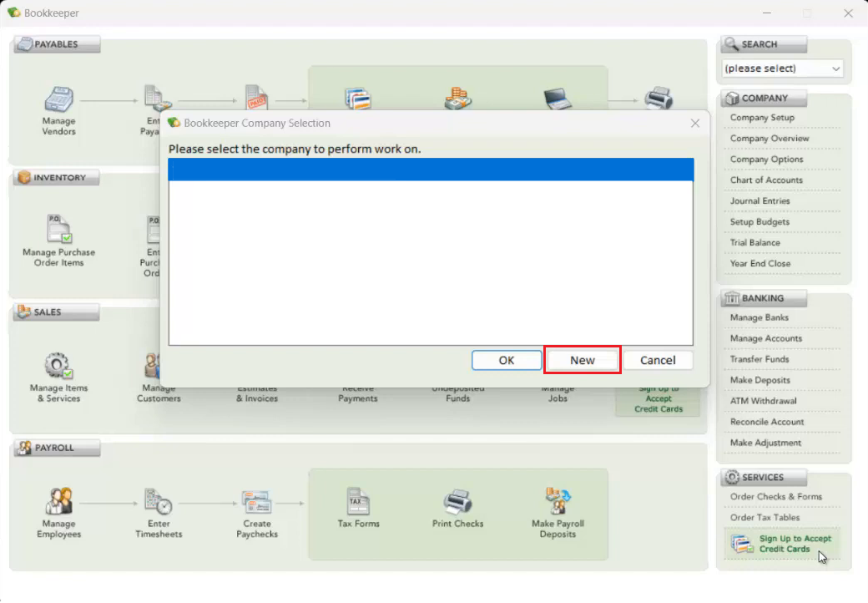868x603 pixels.
Task: Open Make Adjustment link
Action: coord(765,443)
